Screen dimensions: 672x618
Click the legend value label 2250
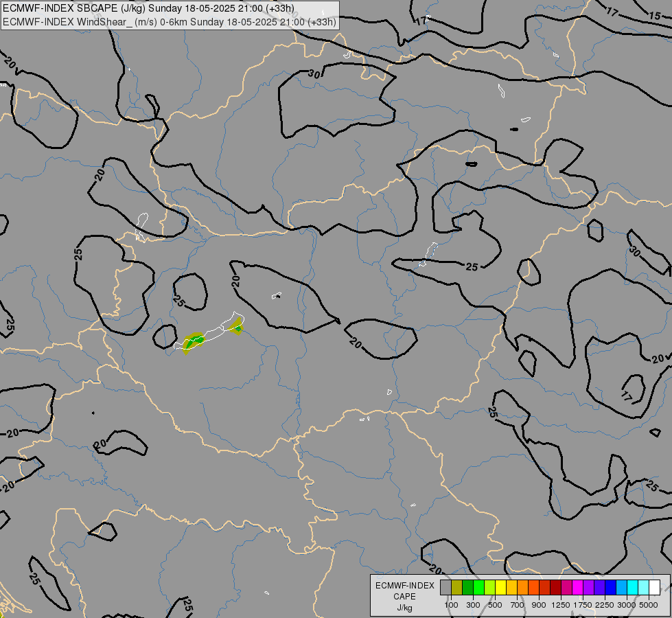pyautogui.click(x=605, y=605)
